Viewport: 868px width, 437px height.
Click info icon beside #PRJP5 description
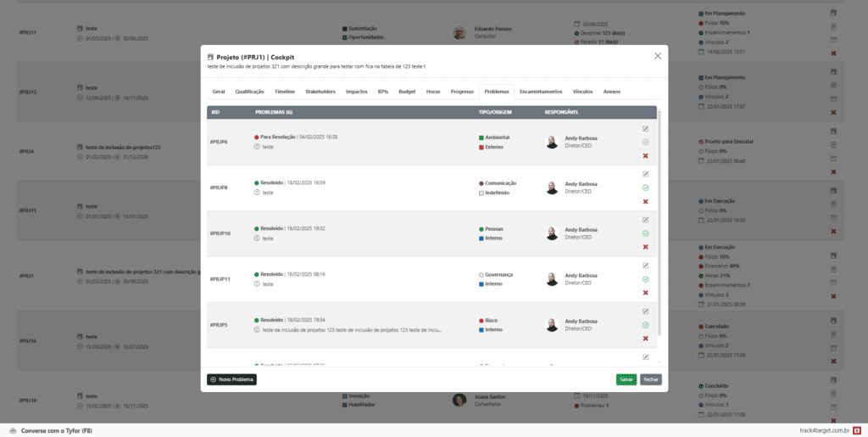point(257,329)
